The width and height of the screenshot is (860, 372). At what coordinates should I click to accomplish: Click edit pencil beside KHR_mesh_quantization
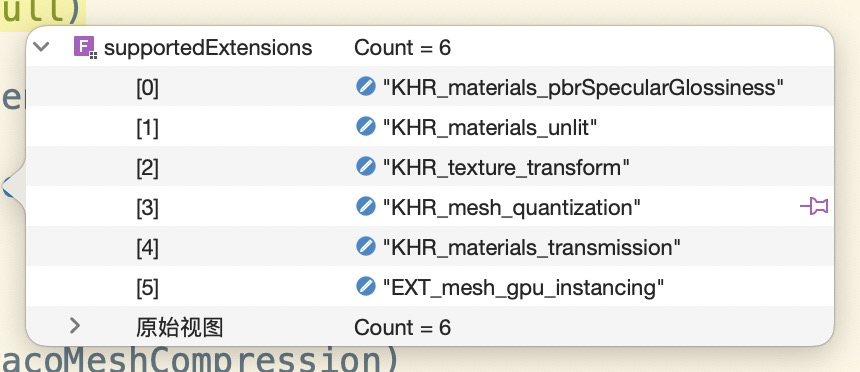pos(365,206)
